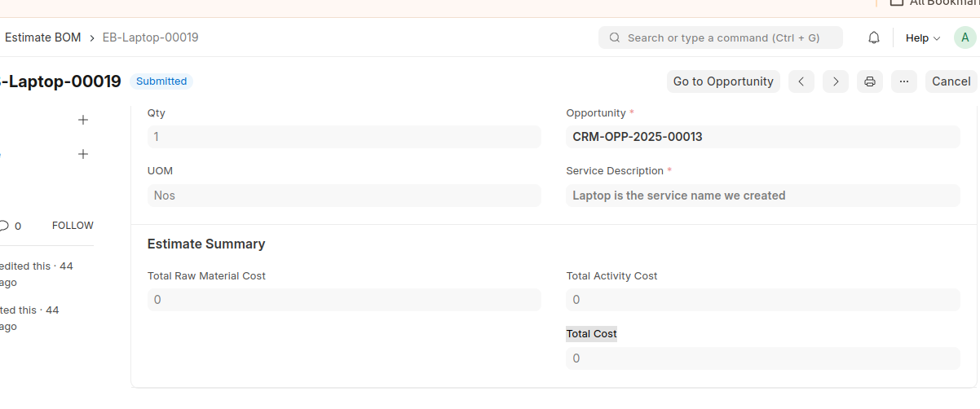
Task: Click the upper plus icon in sidebar
Action: [x=82, y=120]
